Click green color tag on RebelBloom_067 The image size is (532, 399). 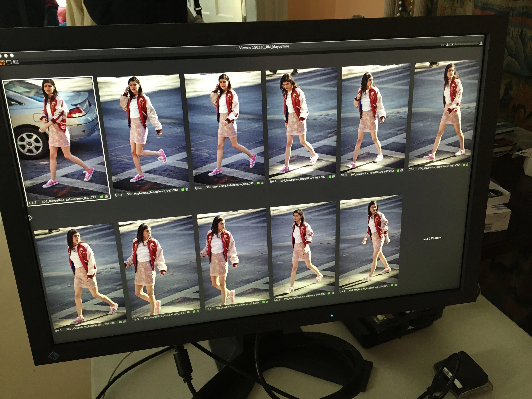point(398,171)
